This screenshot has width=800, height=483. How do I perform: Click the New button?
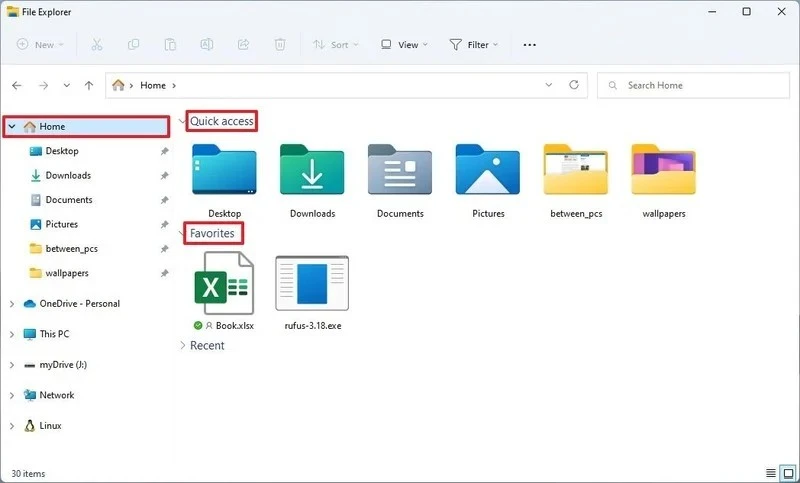pos(40,45)
